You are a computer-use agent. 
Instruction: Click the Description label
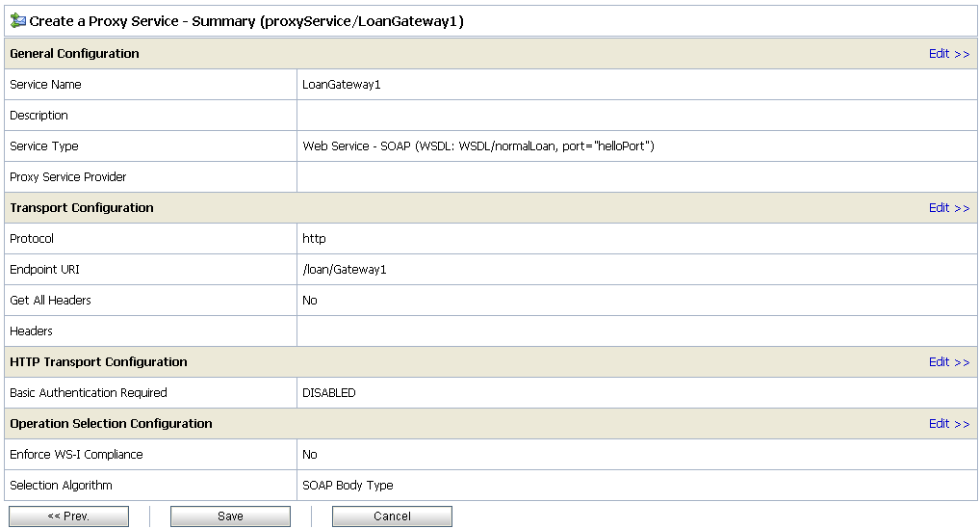point(39,116)
